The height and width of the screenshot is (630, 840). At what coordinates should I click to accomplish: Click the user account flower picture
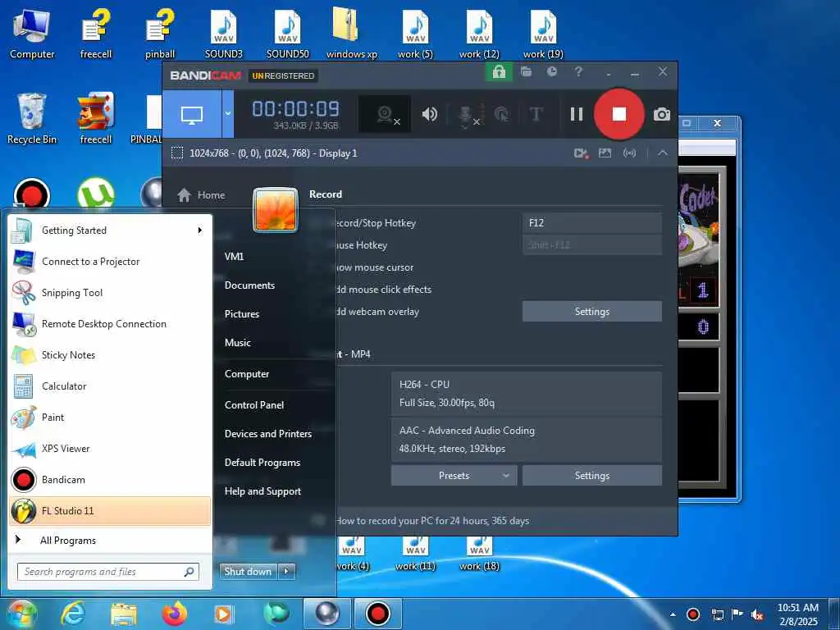pyautogui.click(x=276, y=209)
